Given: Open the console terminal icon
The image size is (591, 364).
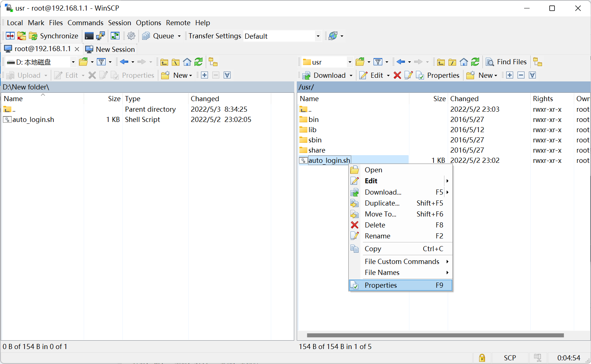Looking at the screenshot, I should [89, 36].
